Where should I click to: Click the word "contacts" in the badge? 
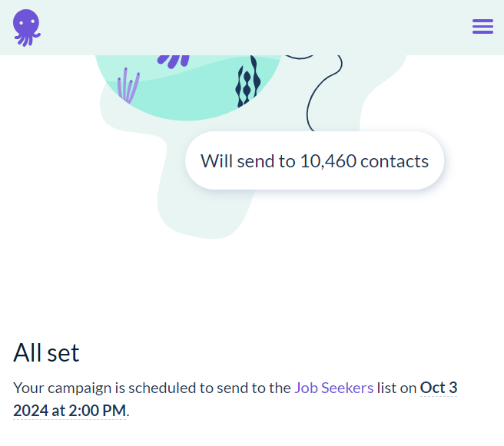click(394, 161)
